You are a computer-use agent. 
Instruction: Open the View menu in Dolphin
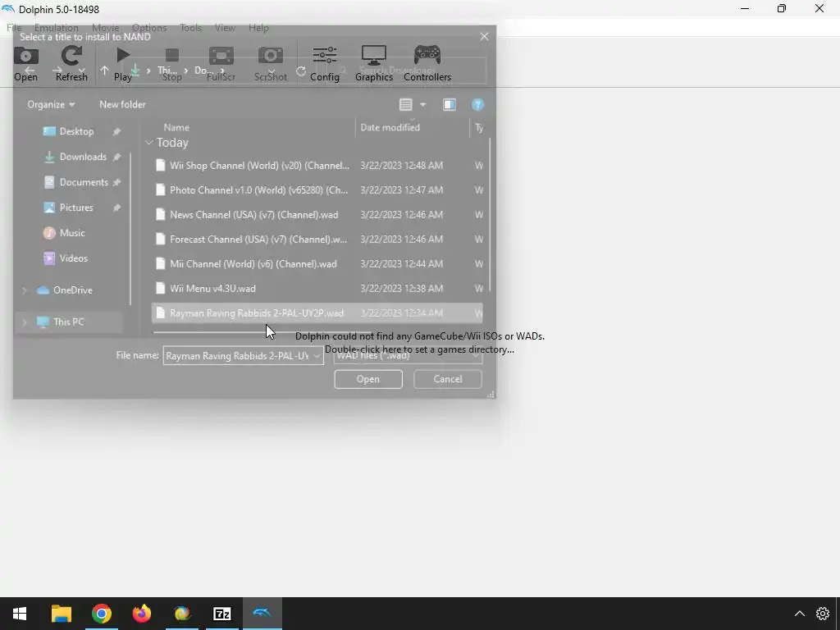pyautogui.click(x=225, y=28)
